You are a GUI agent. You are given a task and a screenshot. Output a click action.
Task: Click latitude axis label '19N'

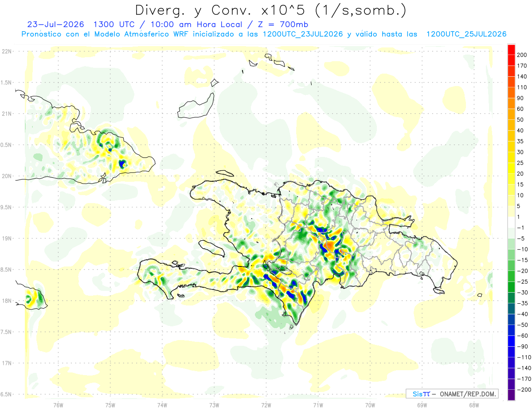click(x=7, y=238)
